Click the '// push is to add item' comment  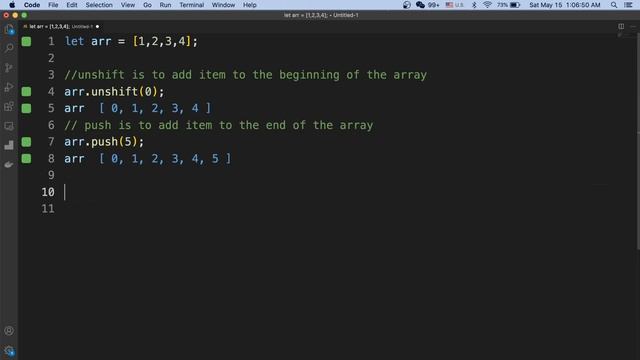click(x=218, y=125)
